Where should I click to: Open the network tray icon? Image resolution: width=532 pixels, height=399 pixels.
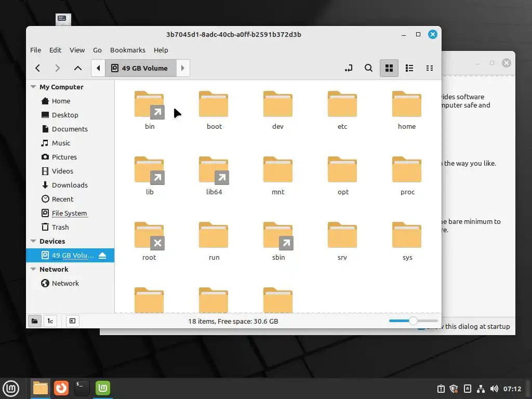click(481, 389)
